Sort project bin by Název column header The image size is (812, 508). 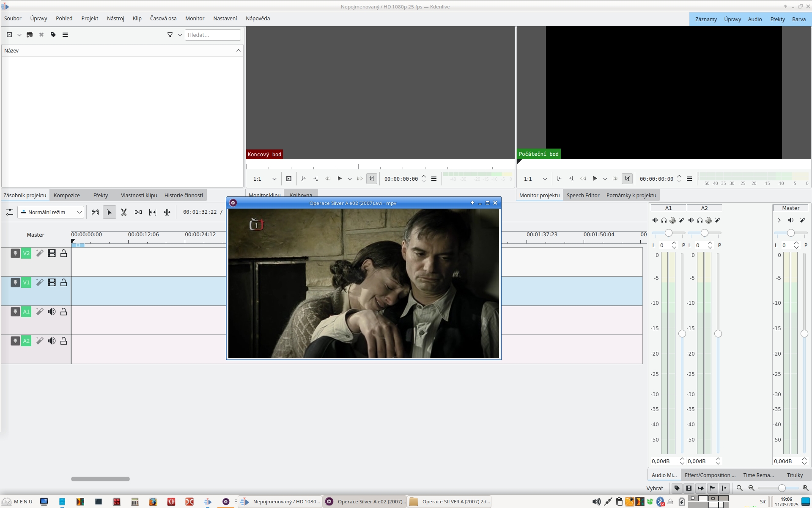pos(122,50)
